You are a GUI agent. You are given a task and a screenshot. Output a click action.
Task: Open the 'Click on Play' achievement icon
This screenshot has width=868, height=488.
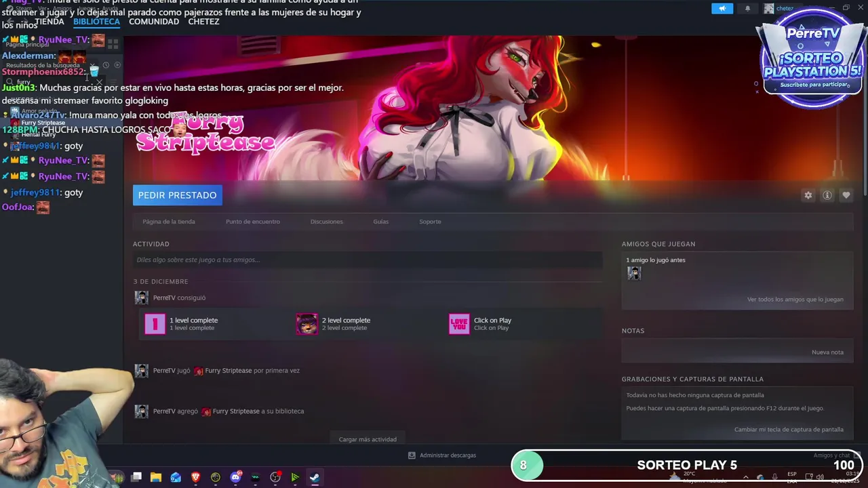[459, 324]
